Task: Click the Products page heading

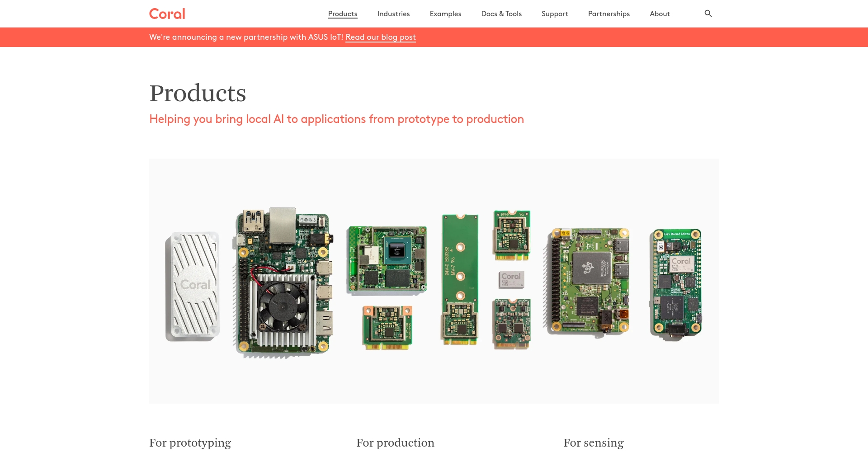Action: 198,93
